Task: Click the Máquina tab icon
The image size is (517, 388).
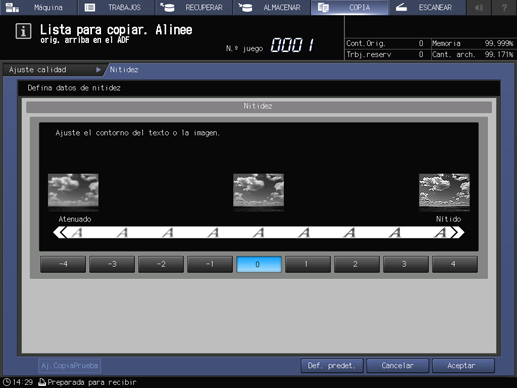Action: click(x=12, y=7)
